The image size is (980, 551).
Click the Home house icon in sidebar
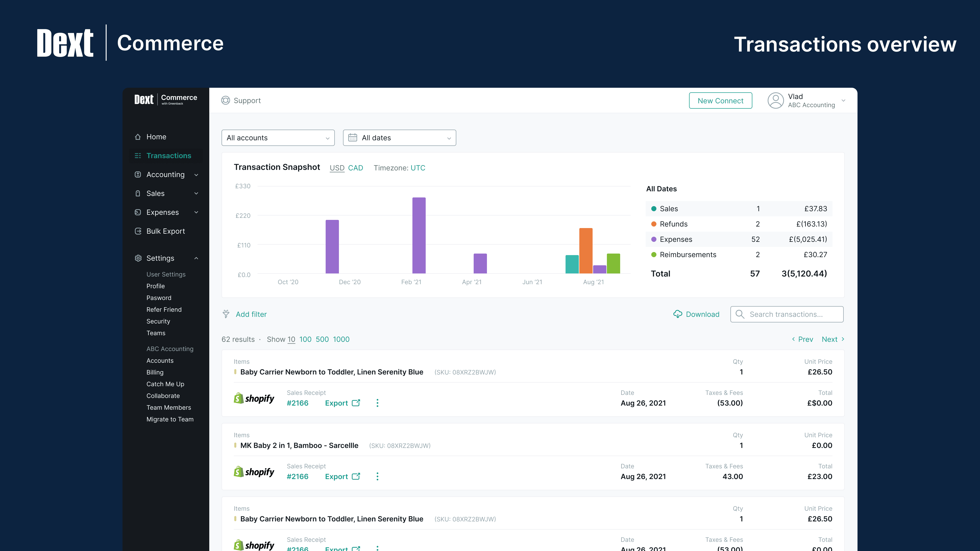138,137
